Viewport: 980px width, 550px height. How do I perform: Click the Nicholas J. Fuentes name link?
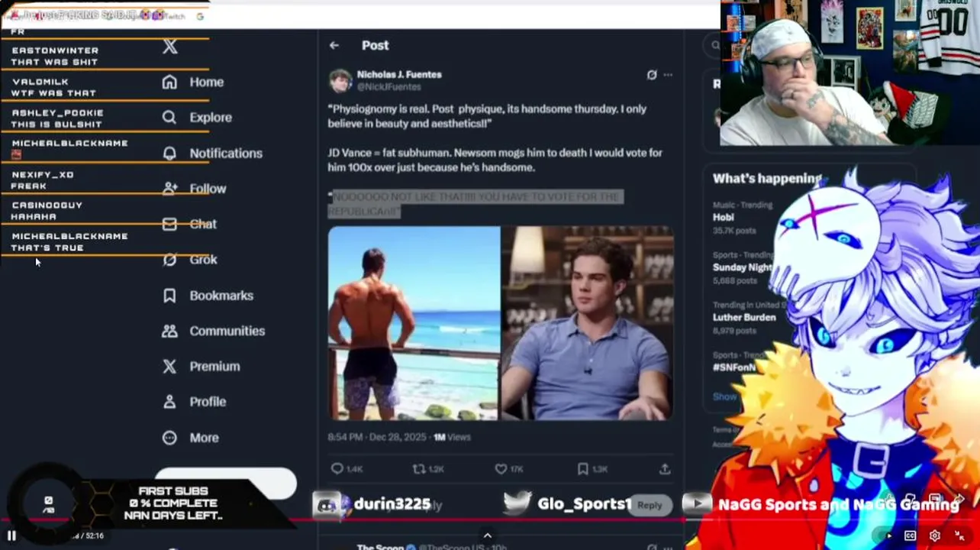point(399,74)
